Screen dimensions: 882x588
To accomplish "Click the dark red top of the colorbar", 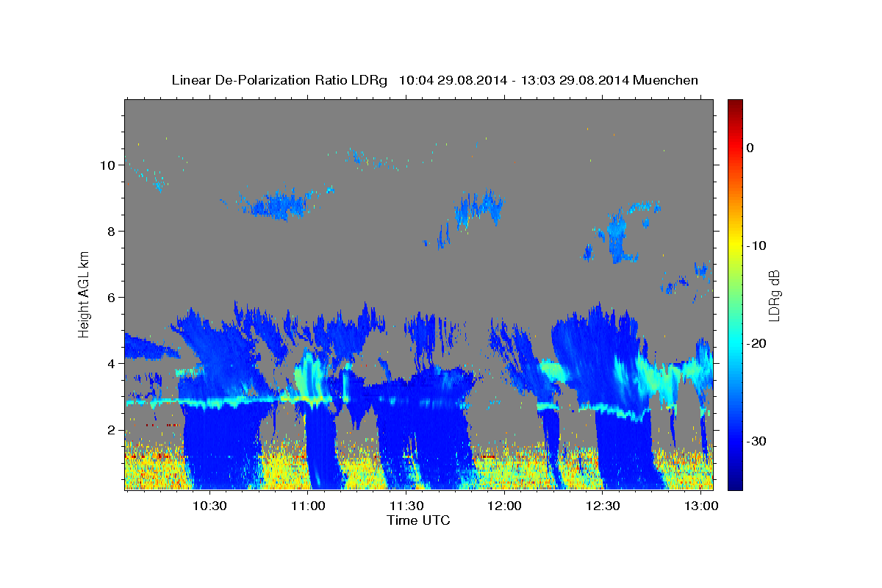I will 735,104.
